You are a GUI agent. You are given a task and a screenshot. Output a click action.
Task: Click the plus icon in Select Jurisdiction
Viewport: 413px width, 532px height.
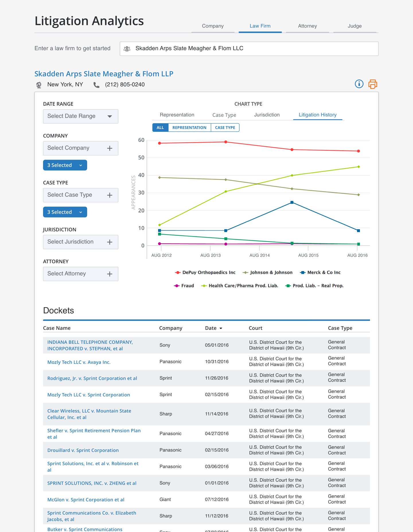[110, 242]
